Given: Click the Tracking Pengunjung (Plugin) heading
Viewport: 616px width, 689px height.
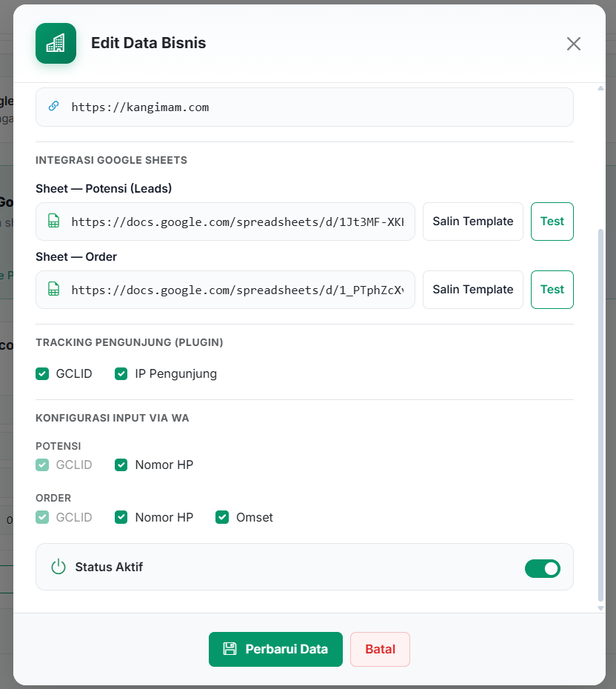Looking at the screenshot, I should coord(129,342).
